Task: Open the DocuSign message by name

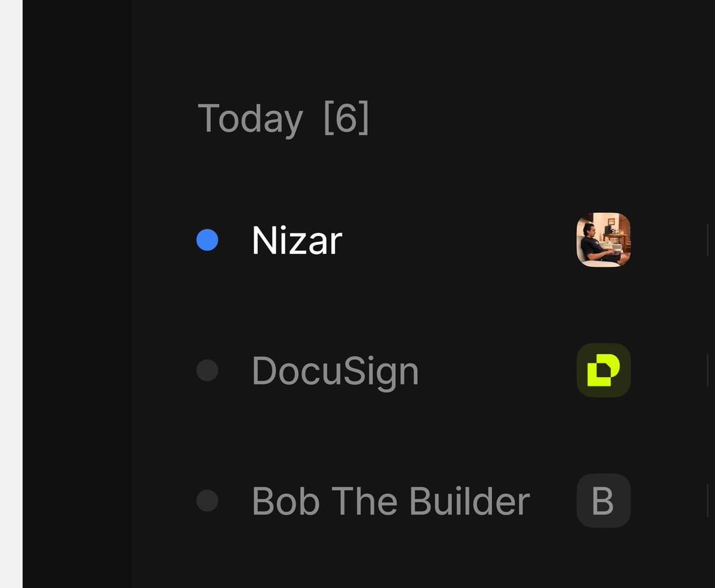Action: point(335,371)
